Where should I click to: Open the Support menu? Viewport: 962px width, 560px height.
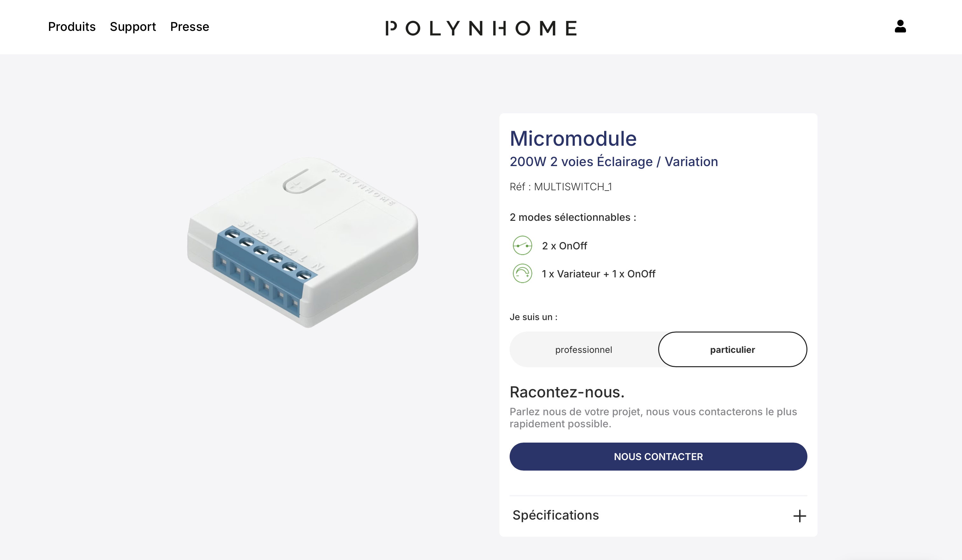click(x=133, y=26)
